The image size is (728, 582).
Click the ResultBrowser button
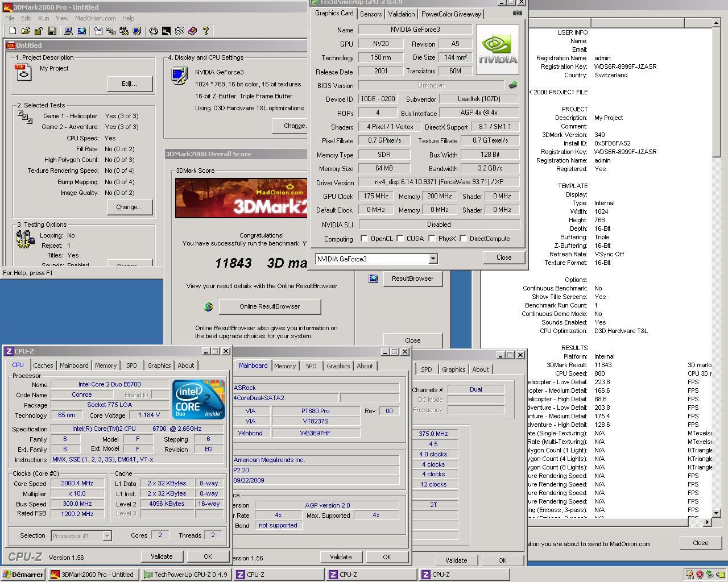coord(412,278)
